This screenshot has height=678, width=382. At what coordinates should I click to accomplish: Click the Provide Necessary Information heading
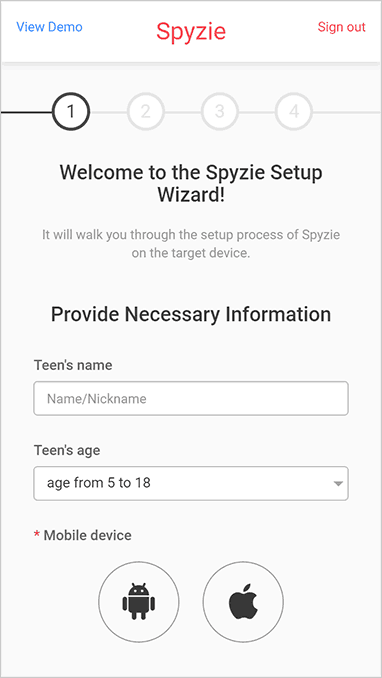click(191, 314)
